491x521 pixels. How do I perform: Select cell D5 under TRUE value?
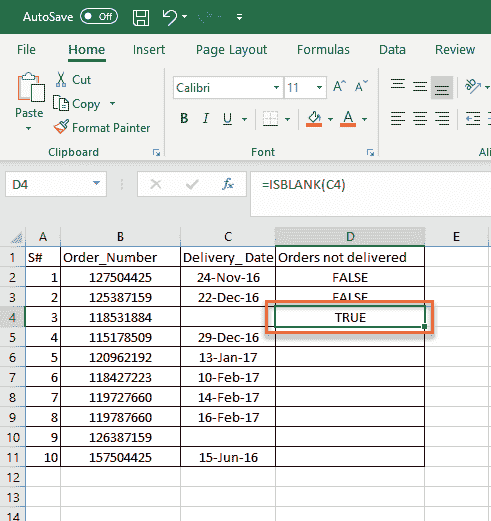(350, 337)
